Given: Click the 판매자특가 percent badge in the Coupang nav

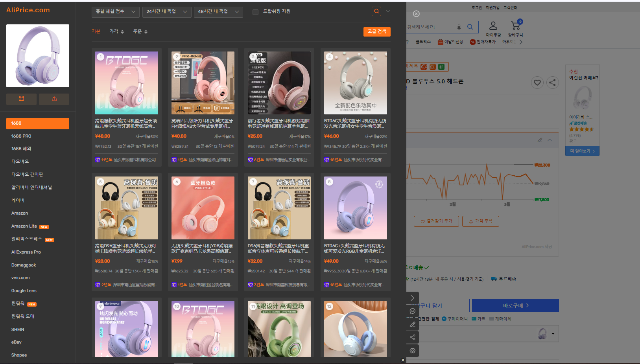Looking at the screenshot, I should pyautogui.click(x=473, y=42).
